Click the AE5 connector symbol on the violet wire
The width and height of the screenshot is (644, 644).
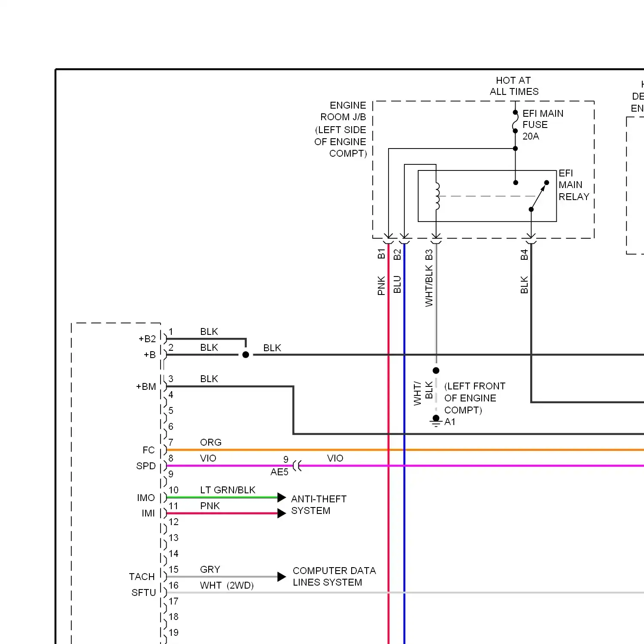pyautogui.click(x=297, y=465)
